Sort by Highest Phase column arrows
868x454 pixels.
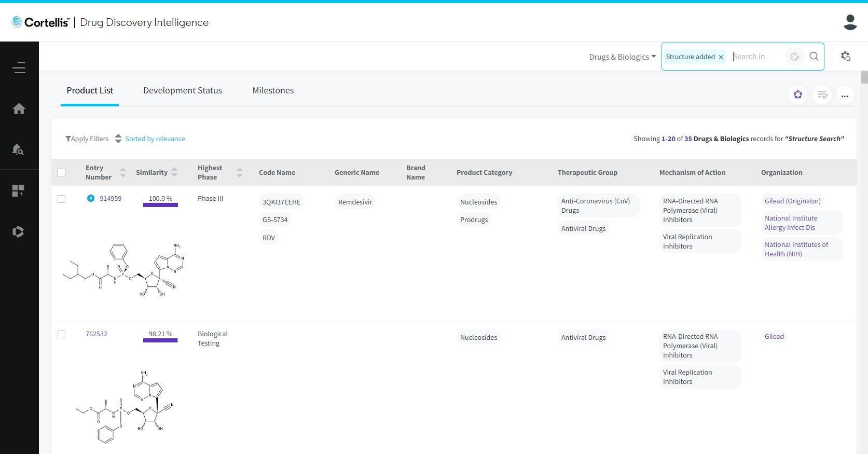tap(239, 172)
